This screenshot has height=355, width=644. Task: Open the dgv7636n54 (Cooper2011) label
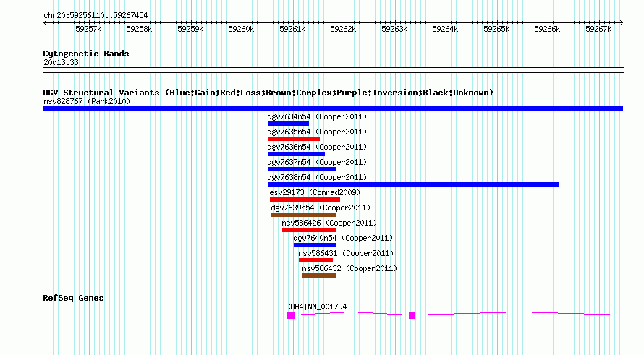317,147
